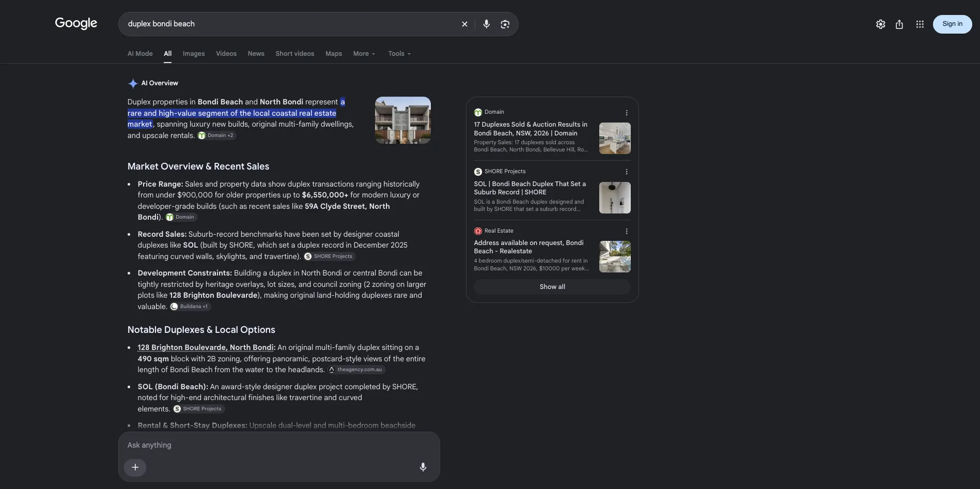Clear the search box text

click(464, 24)
